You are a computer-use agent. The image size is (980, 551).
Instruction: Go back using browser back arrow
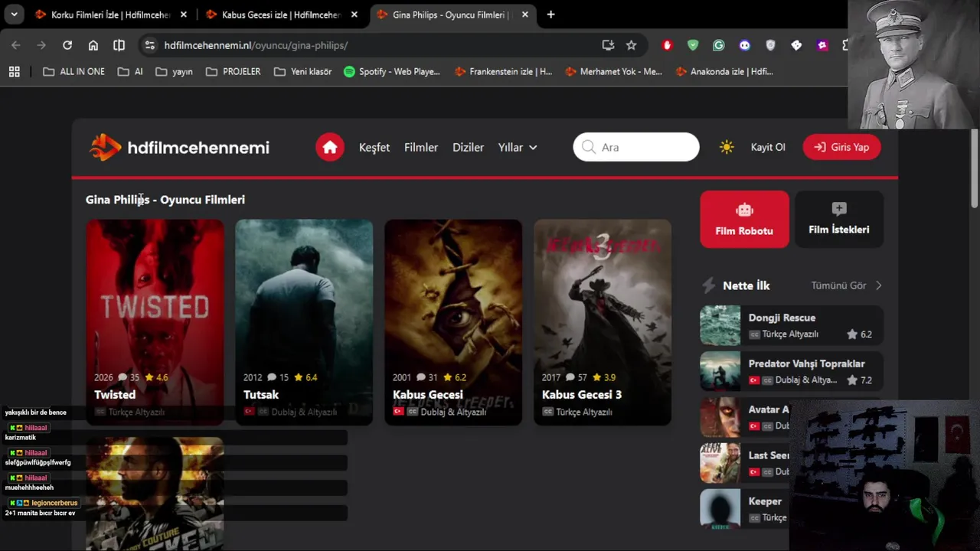point(16,45)
